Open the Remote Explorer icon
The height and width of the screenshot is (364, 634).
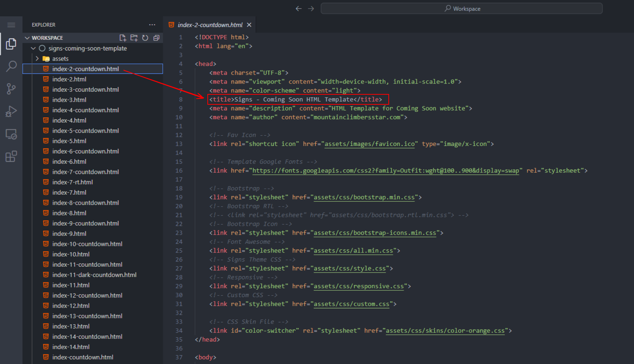[x=11, y=134]
